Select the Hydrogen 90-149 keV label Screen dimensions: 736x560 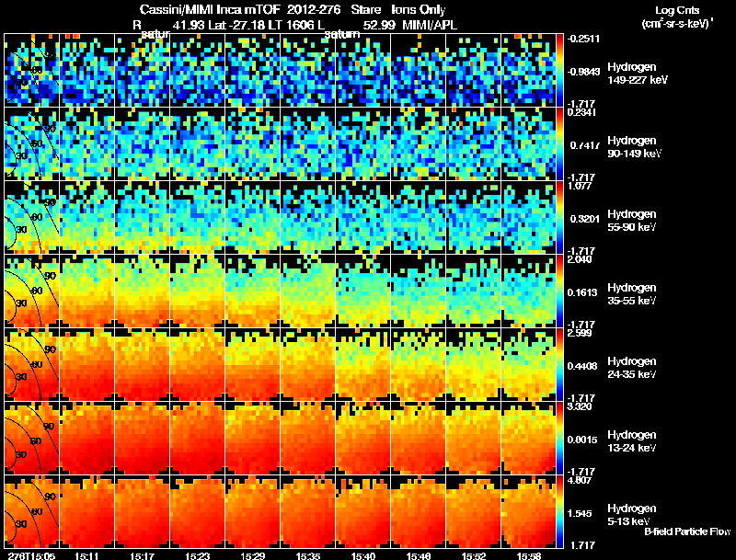tap(634, 147)
